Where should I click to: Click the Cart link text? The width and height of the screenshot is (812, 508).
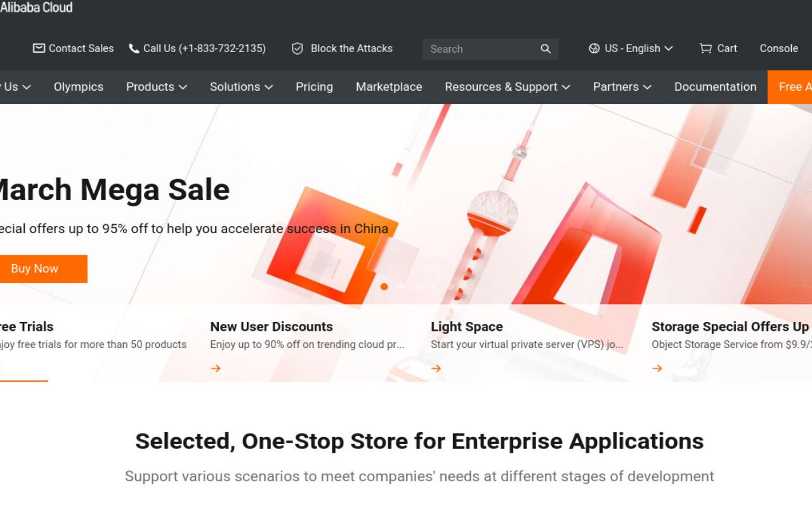727,48
